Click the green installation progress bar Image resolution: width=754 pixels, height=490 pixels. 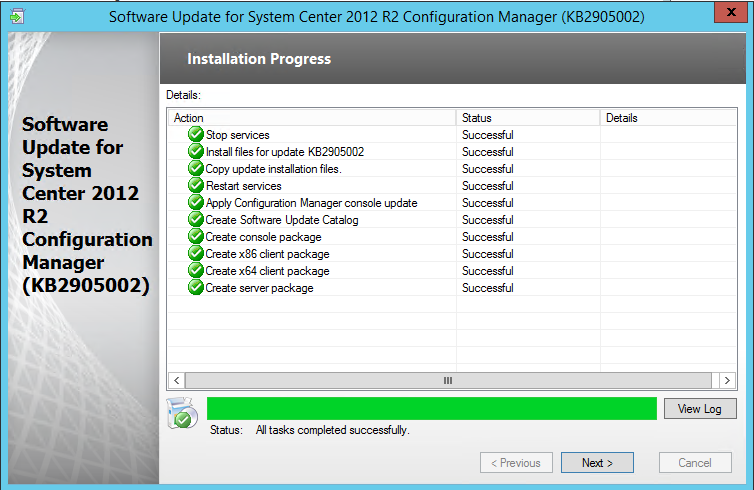(x=432, y=408)
